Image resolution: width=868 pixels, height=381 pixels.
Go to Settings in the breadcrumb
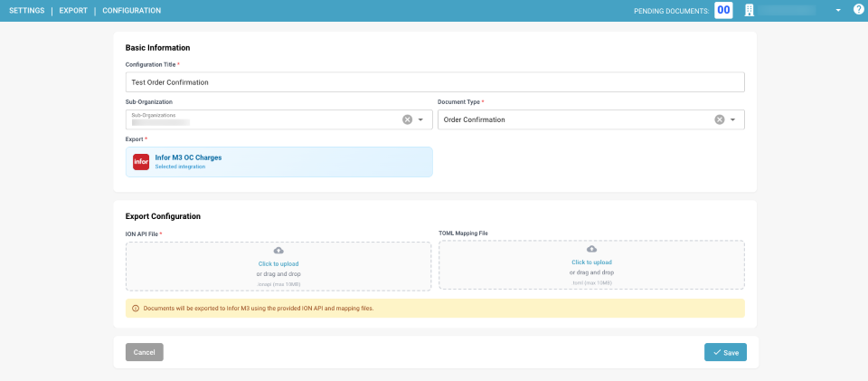click(26, 11)
